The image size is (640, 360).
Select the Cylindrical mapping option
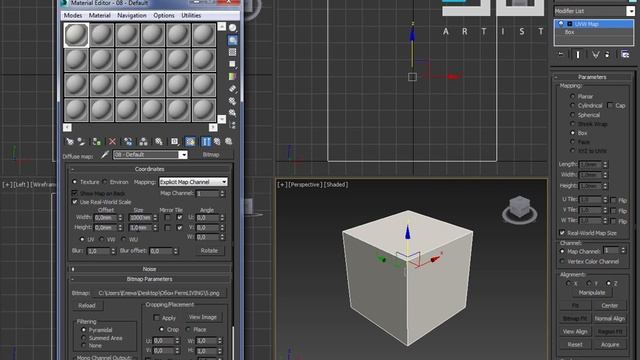(572, 105)
